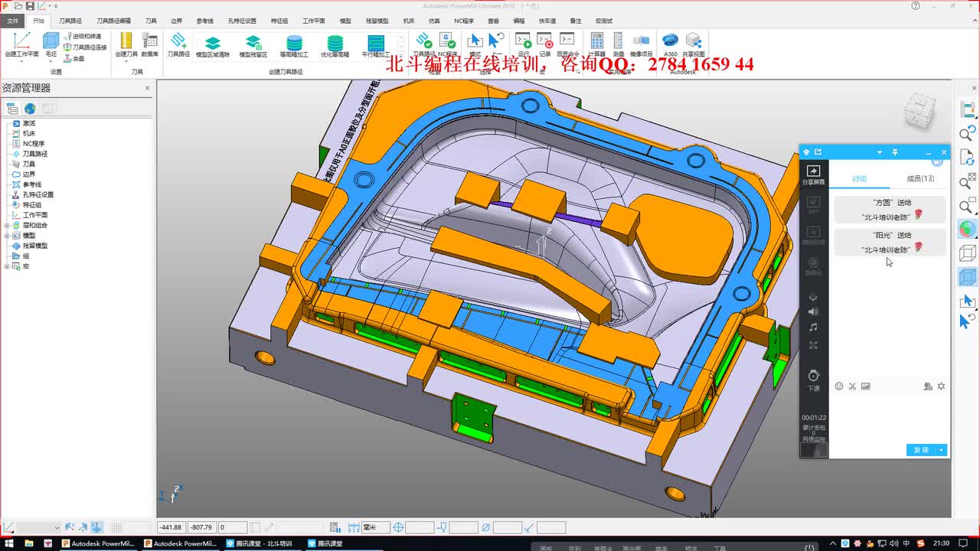Switch to the 工作平面 ribbon tab
This screenshot has width=980, height=551.
(313, 21)
